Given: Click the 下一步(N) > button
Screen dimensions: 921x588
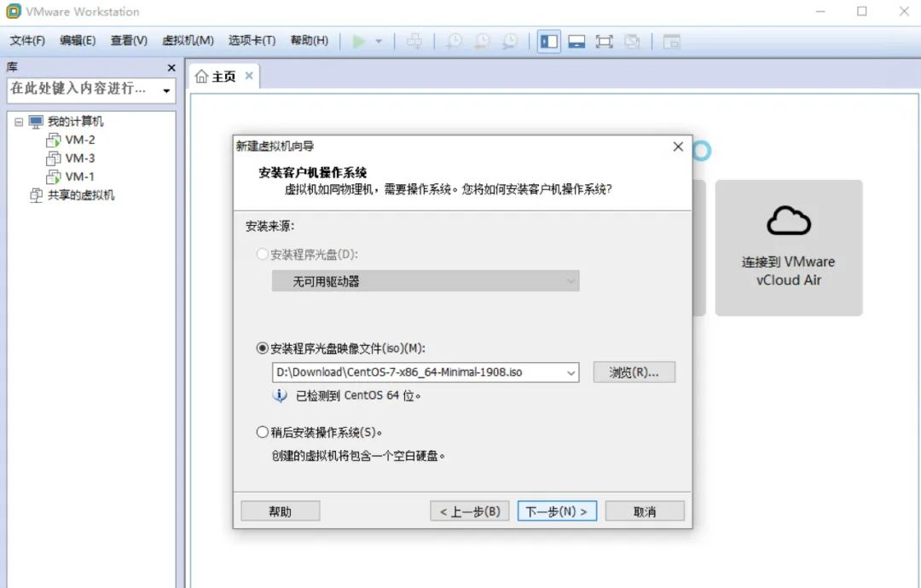Looking at the screenshot, I should coord(557,511).
